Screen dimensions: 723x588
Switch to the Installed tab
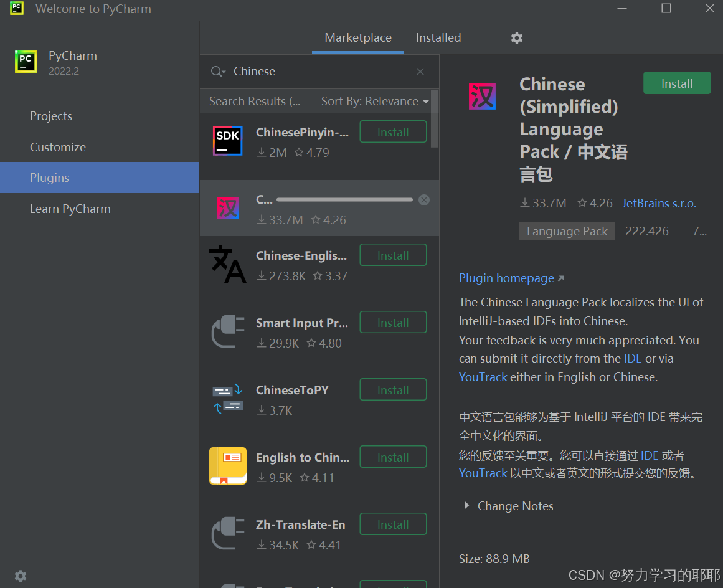(438, 38)
